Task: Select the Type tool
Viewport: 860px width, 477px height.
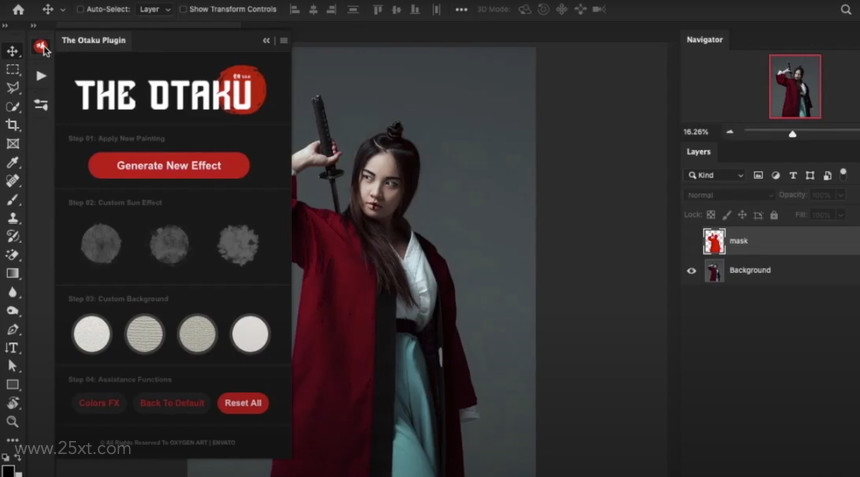Action: point(12,348)
